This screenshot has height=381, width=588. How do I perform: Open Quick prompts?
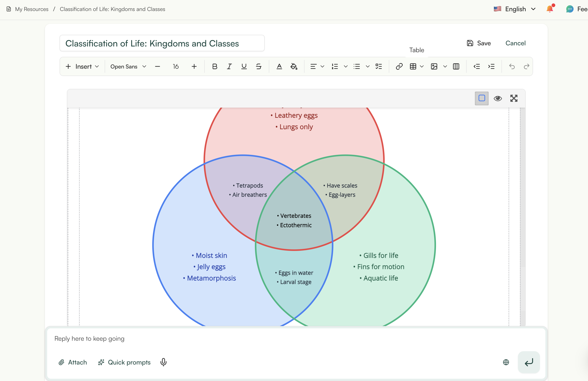[x=124, y=362]
